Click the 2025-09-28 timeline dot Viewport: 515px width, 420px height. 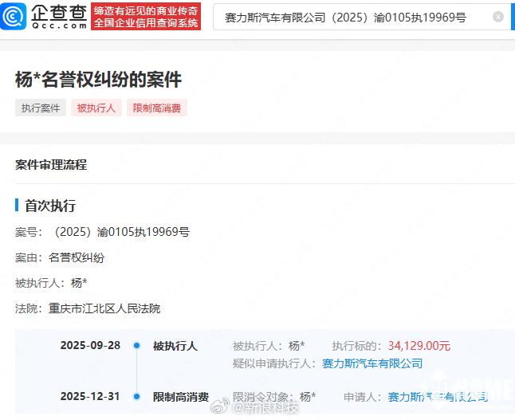click(136, 346)
